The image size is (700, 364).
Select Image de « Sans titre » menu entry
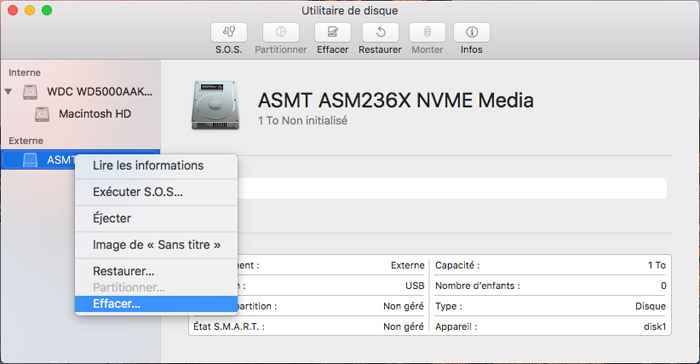[x=156, y=245]
